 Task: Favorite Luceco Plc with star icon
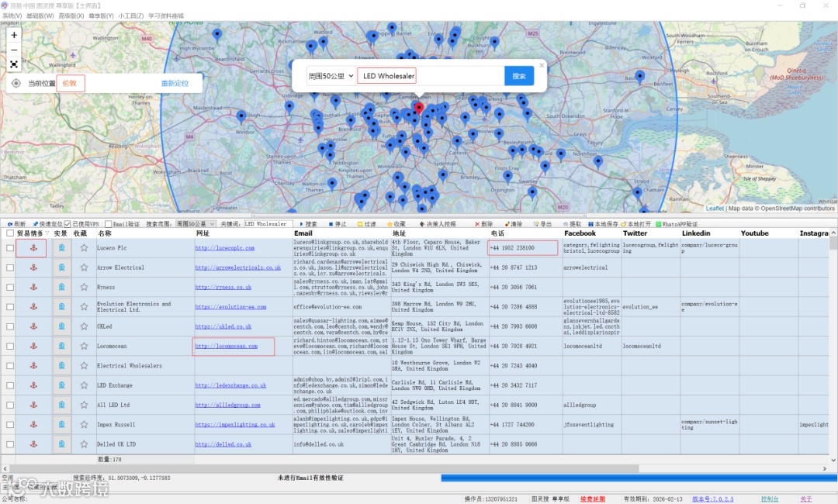[84, 247]
